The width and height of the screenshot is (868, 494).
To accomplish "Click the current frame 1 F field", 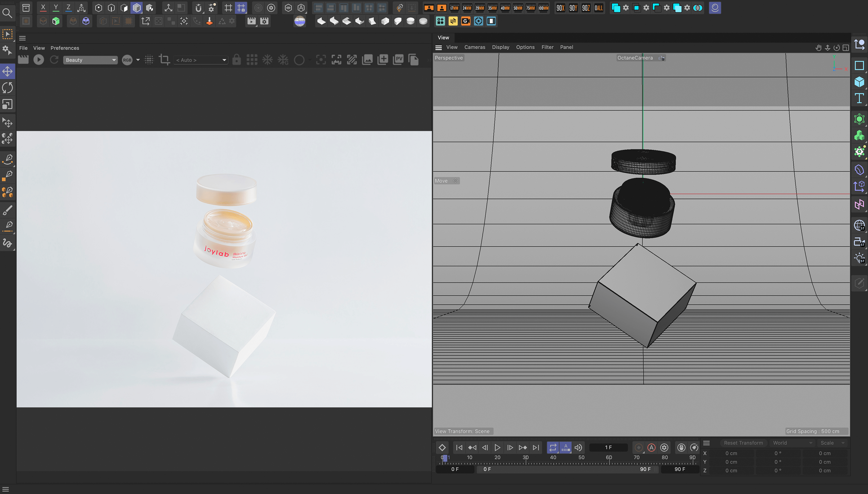I will (608, 447).
